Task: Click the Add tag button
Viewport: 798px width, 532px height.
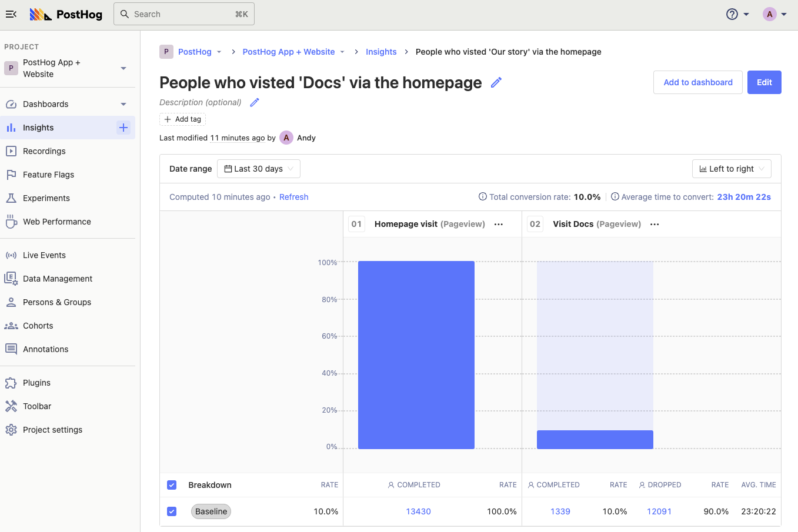Action: pos(182,119)
